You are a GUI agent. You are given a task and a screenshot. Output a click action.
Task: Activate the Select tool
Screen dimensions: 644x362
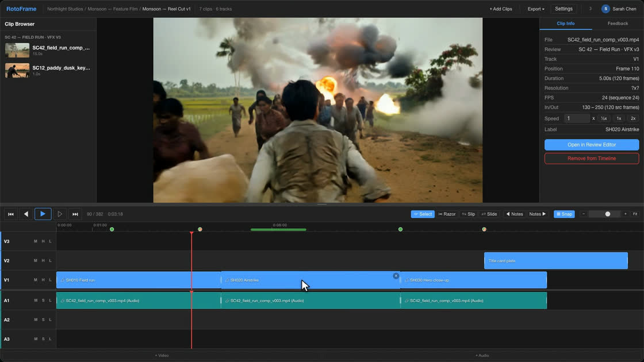pos(423,214)
